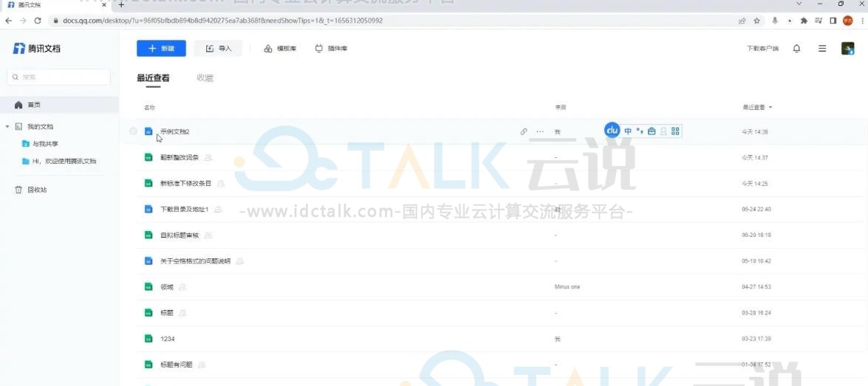Screen dimensions: 868x386
Task: Open the 插件库 plugin library
Action: (331, 49)
